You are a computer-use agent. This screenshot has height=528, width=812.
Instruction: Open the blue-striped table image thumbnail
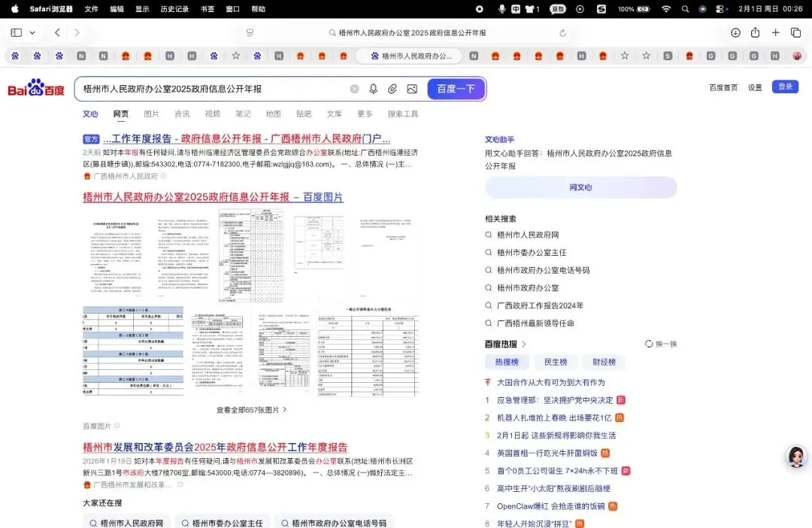(x=133, y=350)
